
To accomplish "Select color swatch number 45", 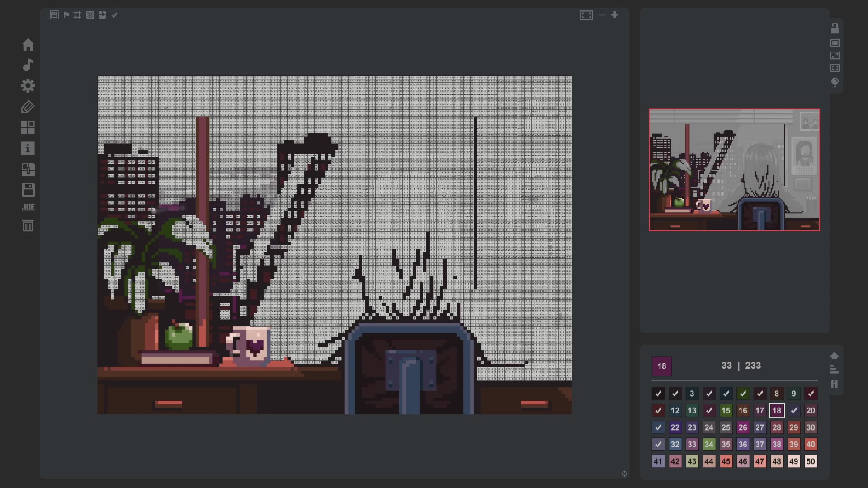I will pyautogui.click(x=726, y=461).
